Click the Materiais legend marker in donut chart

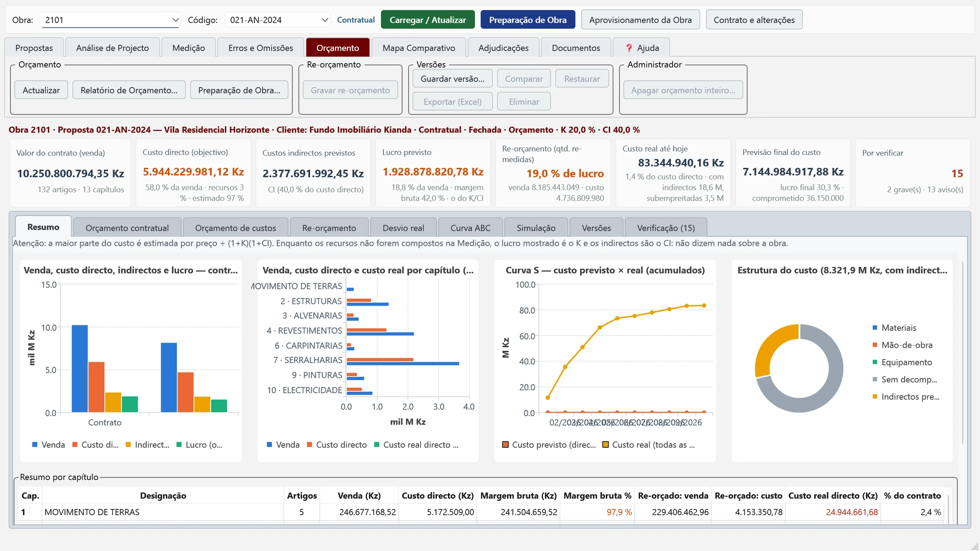pos(875,328)
